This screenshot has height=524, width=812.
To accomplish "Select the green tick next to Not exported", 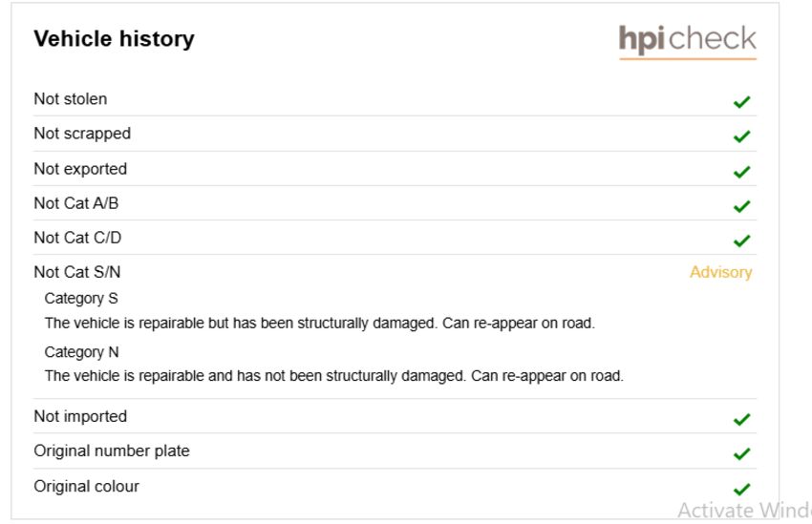I will click(741, 171).
